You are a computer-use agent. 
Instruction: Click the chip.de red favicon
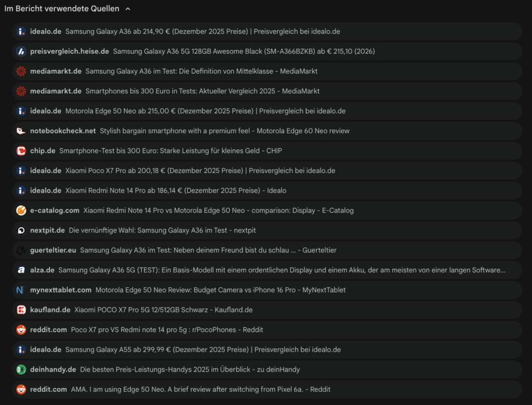click(21, 151)
